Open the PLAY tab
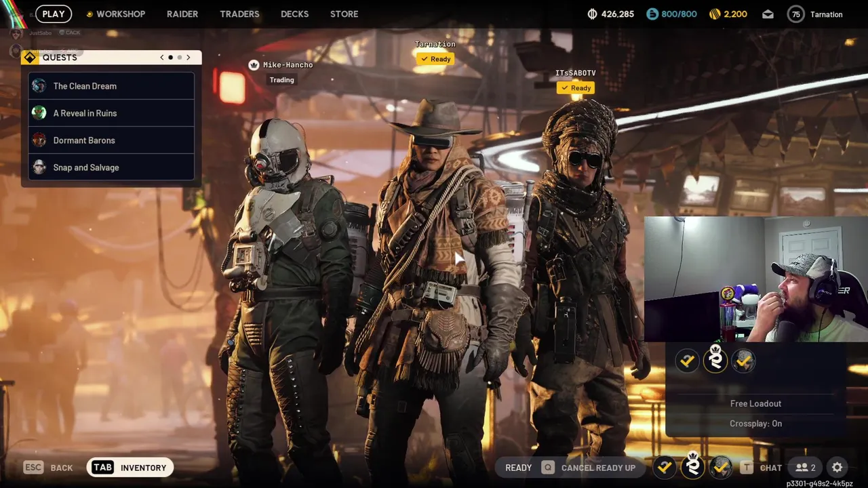 tap(54, 14)
